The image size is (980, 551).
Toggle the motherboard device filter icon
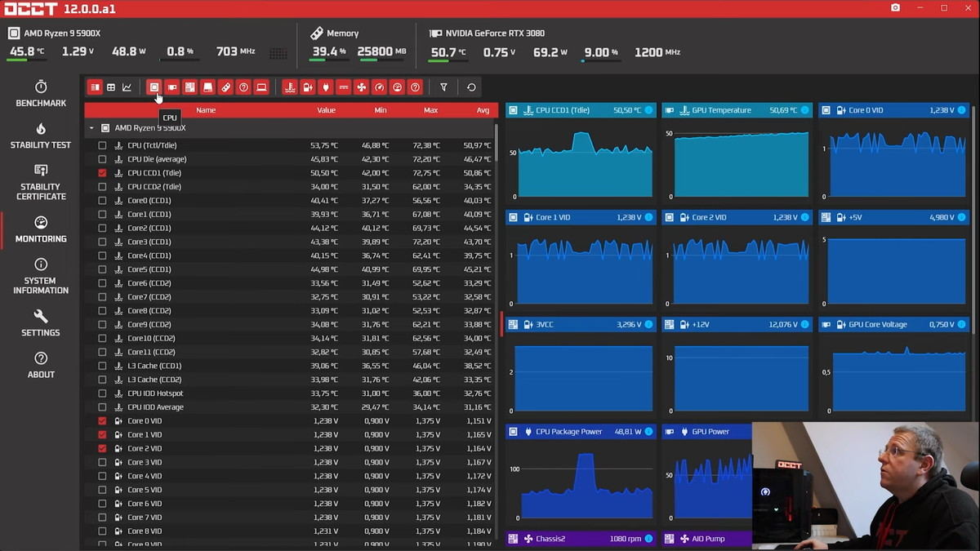pos(189,87)
